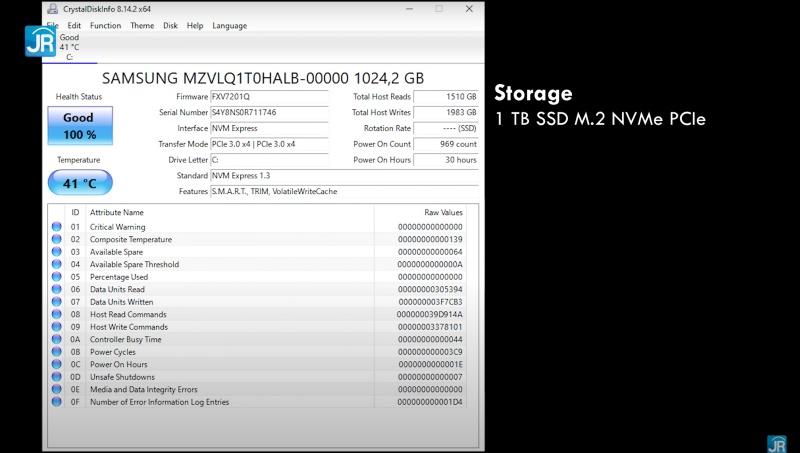Click the status circle for Data Units Written

click(x=56, y=302)
